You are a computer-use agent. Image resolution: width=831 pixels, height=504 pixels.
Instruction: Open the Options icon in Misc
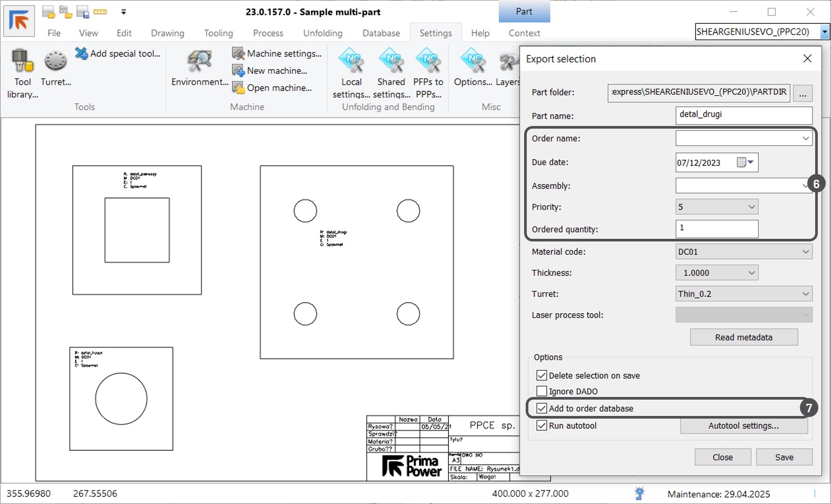[x=472, y=62]
